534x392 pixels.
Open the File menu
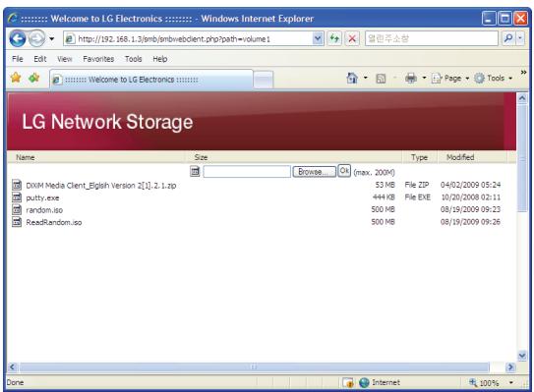[18, 59]
